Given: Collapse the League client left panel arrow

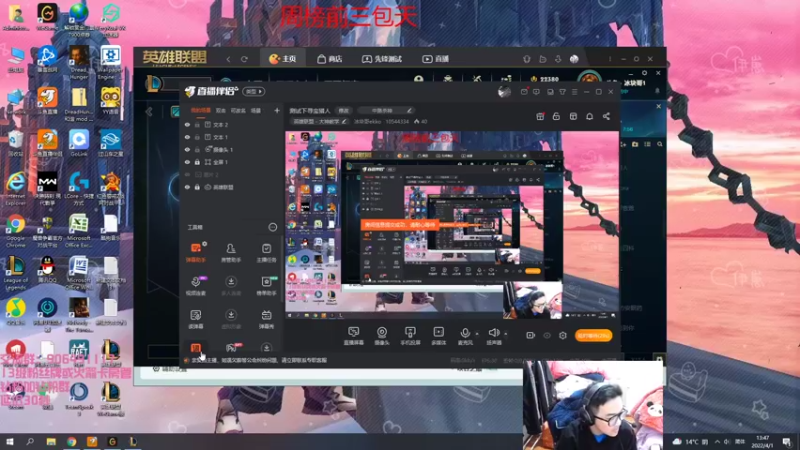Looking at the screenshot, I should 149,112.
